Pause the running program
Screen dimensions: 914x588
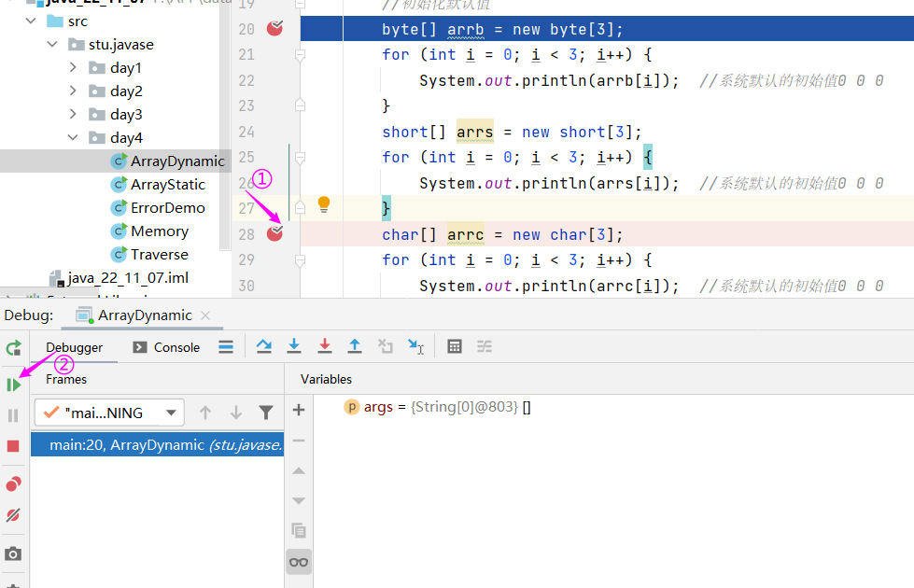click(x=13, y=415)
